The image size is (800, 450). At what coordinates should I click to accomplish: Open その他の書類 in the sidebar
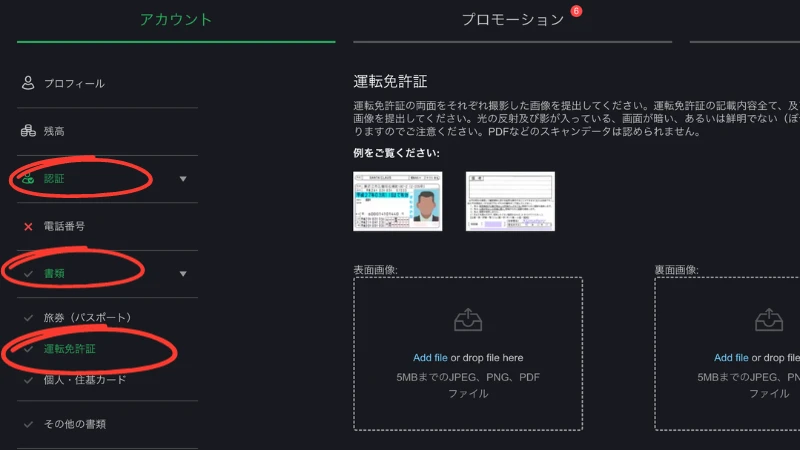click(x=74, y=424)
